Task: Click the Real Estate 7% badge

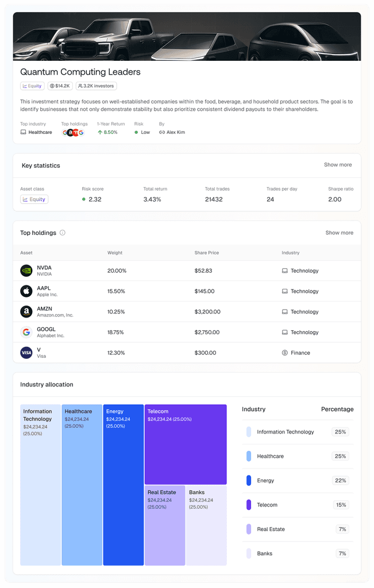Action: [x=342, y=529]
